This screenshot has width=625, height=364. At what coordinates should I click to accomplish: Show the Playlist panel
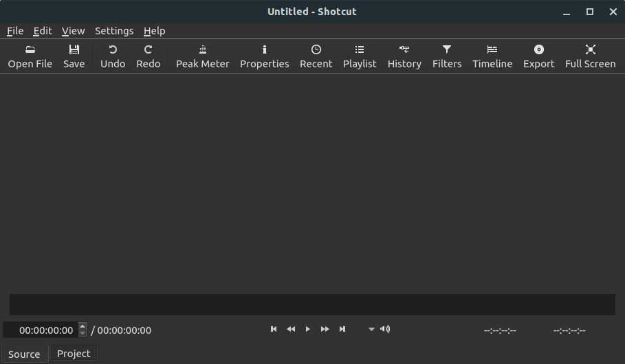coord(360,56)
